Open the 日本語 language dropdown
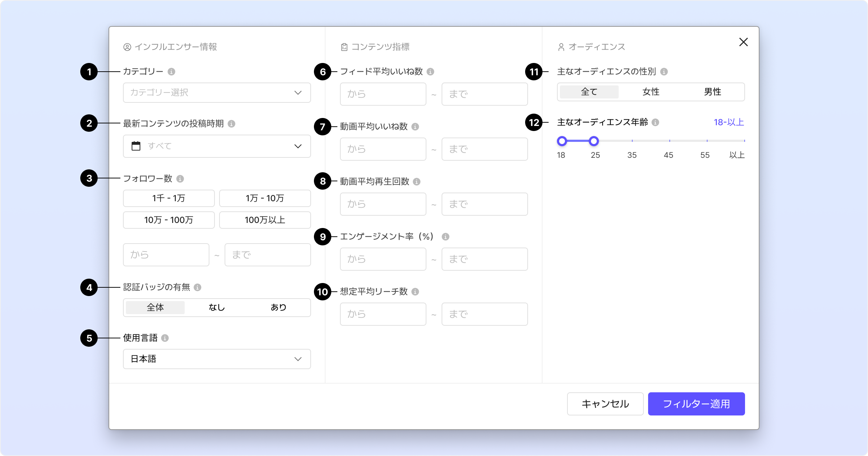868x456 pixels. click(x=217, y=359)
